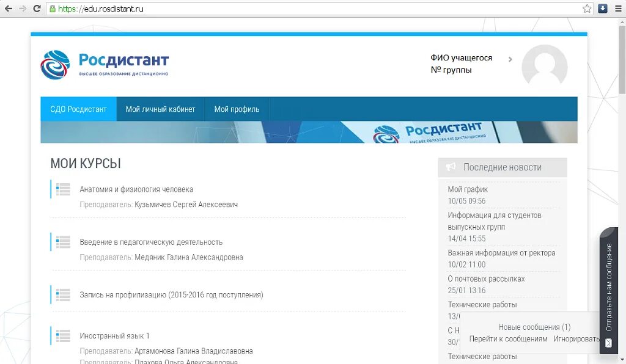Click the browser back arrow
The width and height of the screenshot is (626, 364).
click(x=8, y=9)
